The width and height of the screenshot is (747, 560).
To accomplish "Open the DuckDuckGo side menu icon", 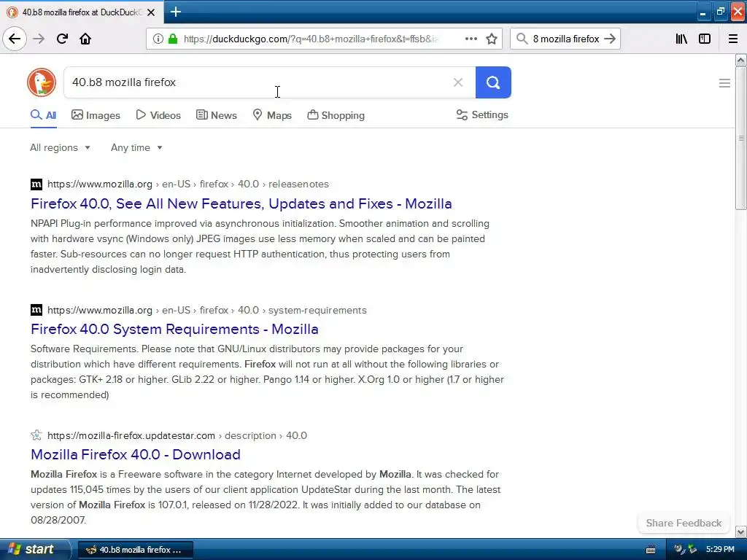I will click(724, 83).
